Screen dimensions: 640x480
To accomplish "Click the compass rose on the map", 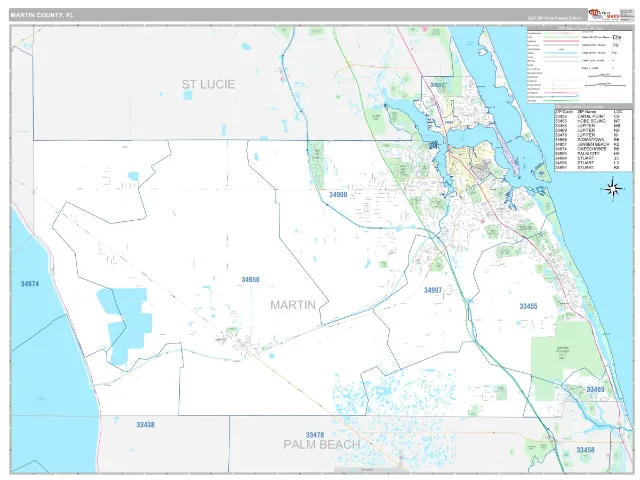I will point(613,189).
